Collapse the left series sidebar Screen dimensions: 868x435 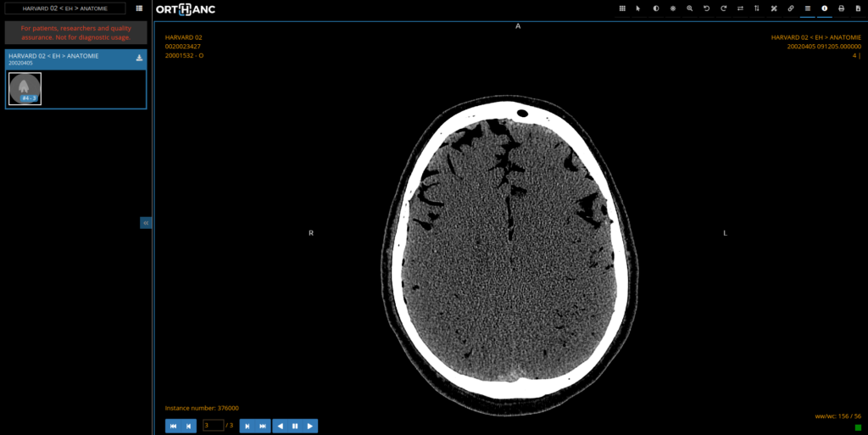coord(146,222)
